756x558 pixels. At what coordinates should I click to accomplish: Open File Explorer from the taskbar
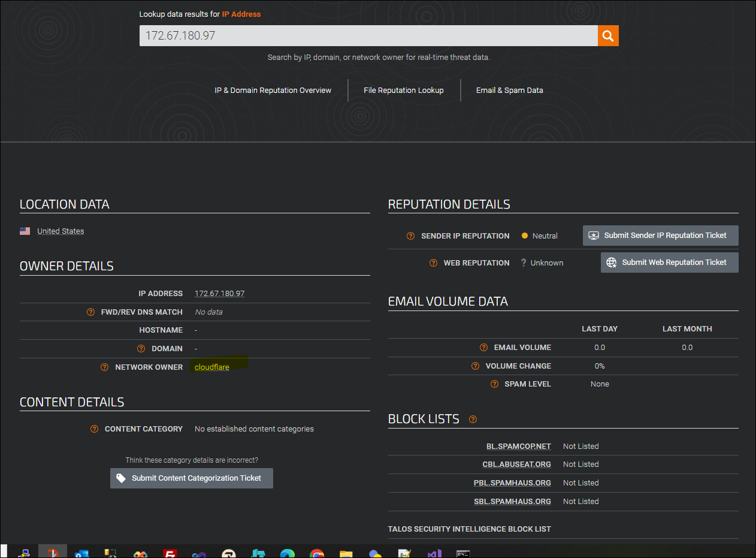[x=346, y=554]
